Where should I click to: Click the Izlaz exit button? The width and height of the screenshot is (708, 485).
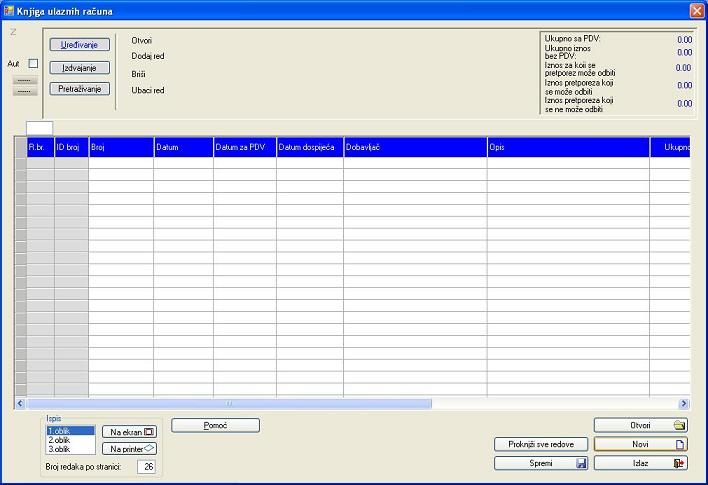641,463
